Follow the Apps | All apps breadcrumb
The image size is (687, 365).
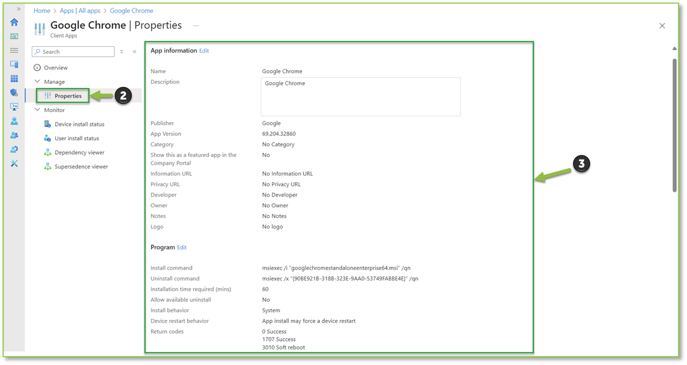point(80,11)
